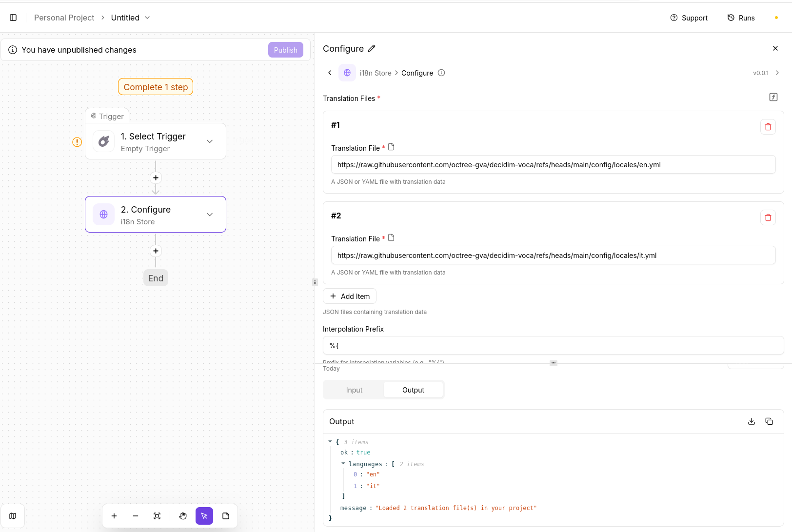Click the output message string value
Screen dimensions: 792x532
456,508
